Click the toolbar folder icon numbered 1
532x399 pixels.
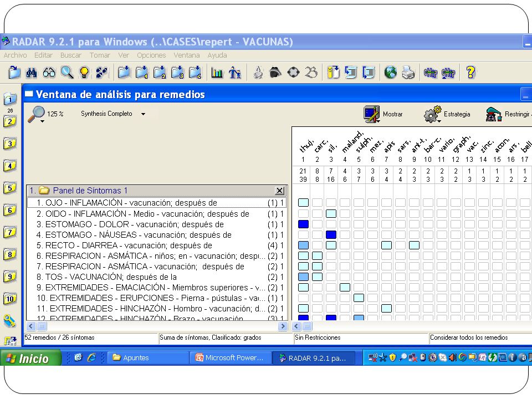(x=141, y=72)
